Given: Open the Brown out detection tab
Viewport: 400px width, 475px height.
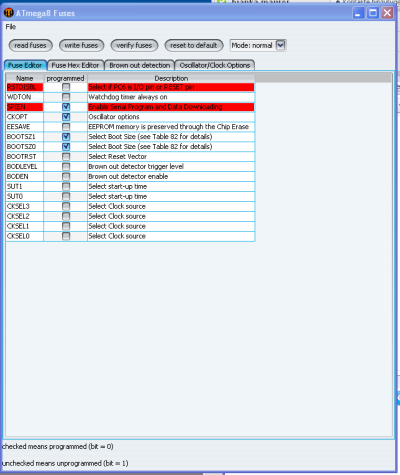Looking at the screenshot, I should 140,65.
